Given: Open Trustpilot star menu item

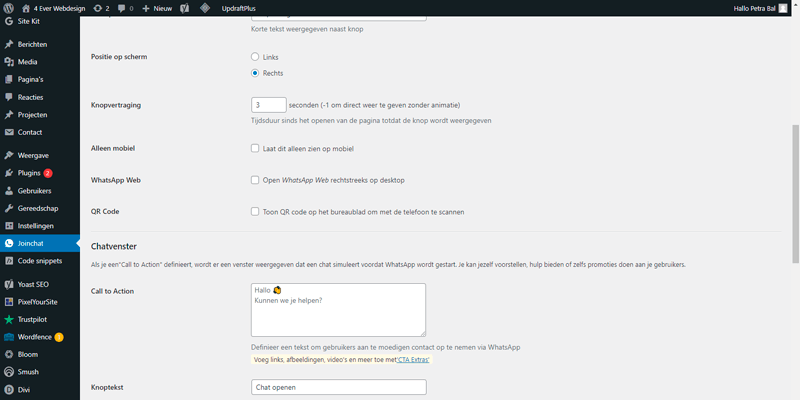Looking at the screenshot, I should pyautogui.click(x=36, y=319).
